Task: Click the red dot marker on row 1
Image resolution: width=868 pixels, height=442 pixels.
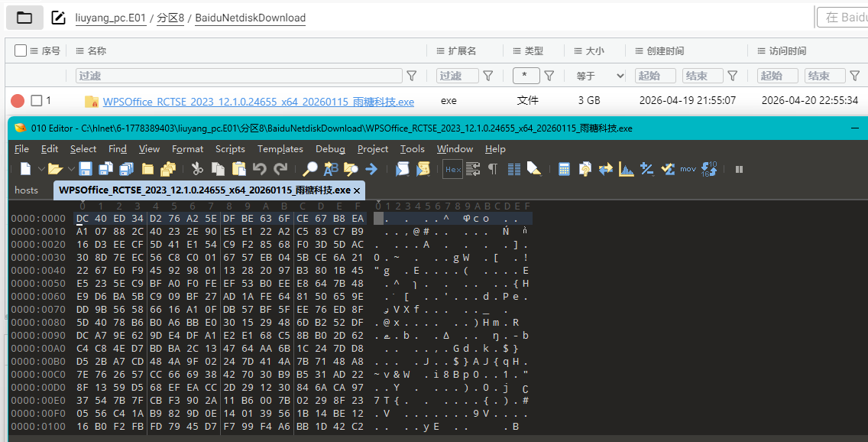Action: [x=18, y=101]
